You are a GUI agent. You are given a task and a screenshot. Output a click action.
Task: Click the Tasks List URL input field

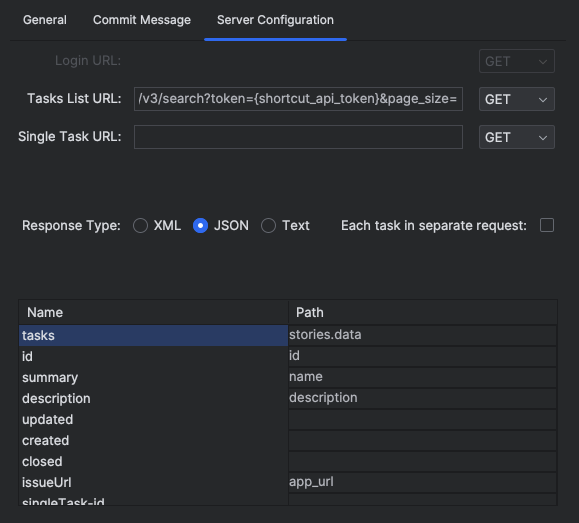(x=298, y=99)
